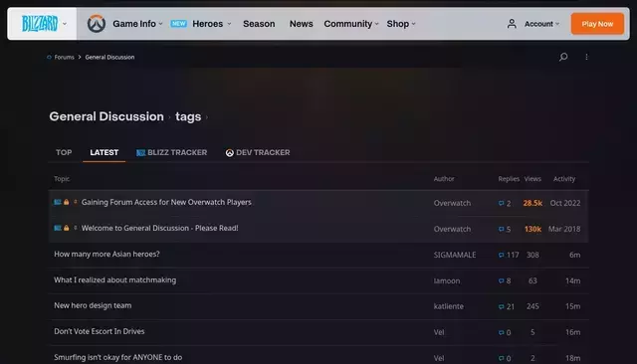The image size is (637, 364).
Task: Open the Game Info menu
Action: pyautogui.click(x=137, y=24)
